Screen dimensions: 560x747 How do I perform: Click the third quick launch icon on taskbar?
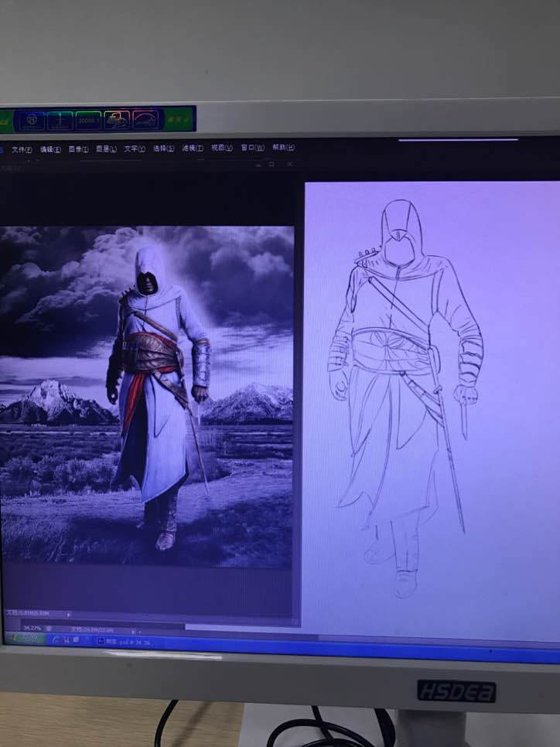tap(76, 640)
